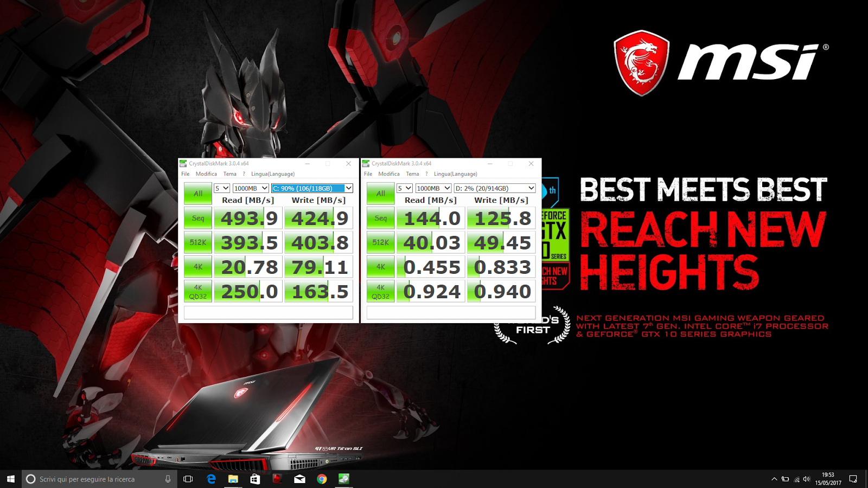Open Modifica menu in left window

206,174
